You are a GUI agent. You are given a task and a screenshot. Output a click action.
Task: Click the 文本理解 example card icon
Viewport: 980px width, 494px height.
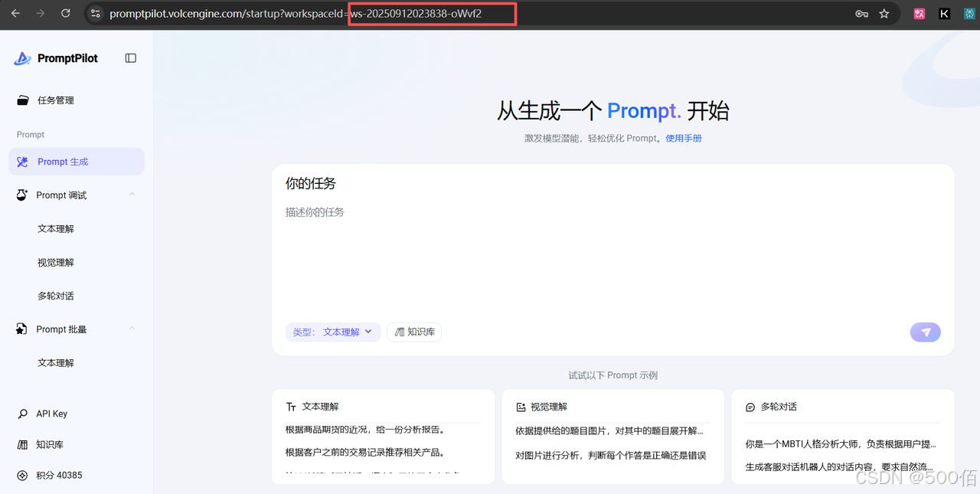point(291,407)
